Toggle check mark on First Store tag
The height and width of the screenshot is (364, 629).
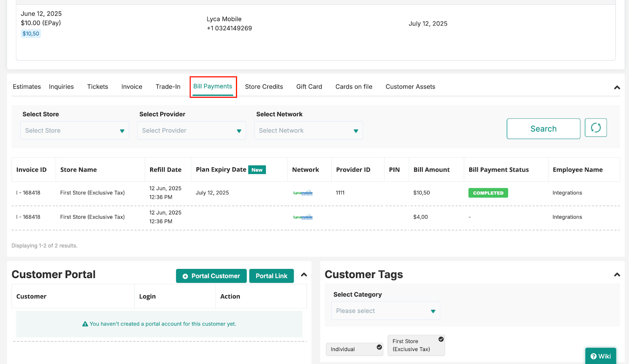point(441,339)
